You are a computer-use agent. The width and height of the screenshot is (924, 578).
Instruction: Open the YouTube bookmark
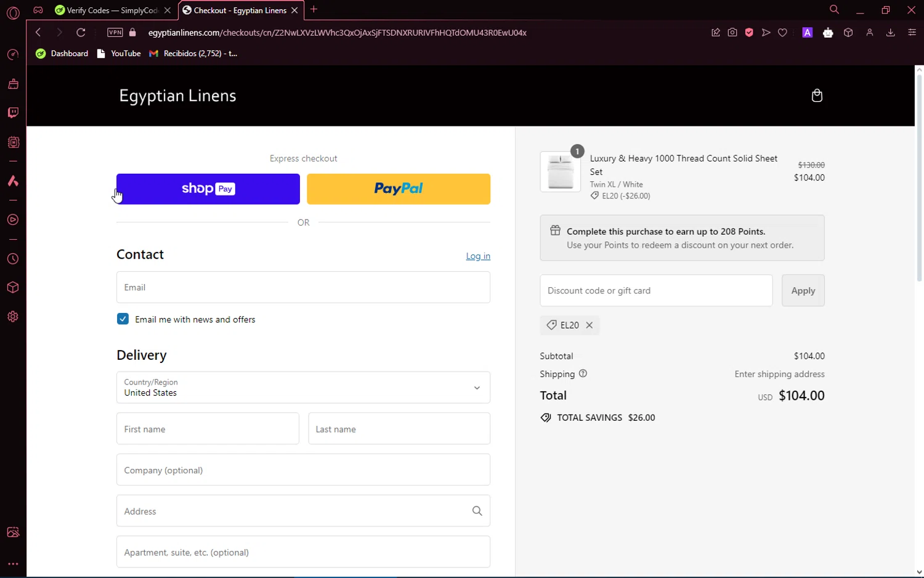pyautogui.click(x=119, y=54)
